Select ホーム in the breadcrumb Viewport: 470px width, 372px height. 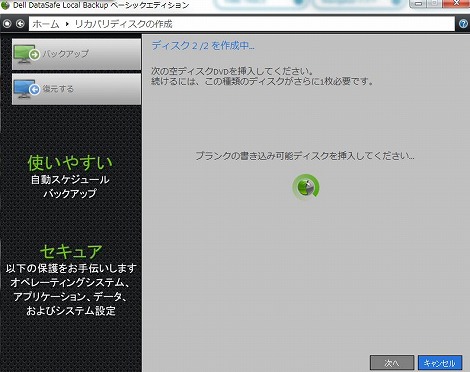click(46, 24)
